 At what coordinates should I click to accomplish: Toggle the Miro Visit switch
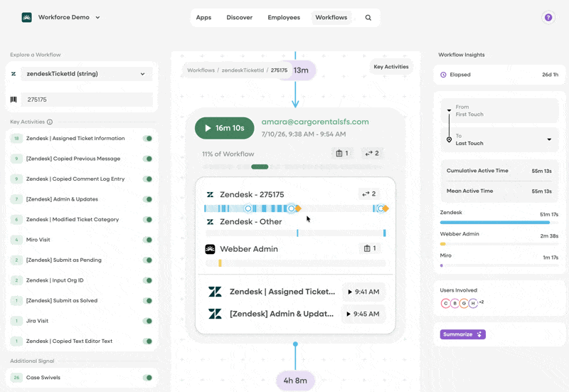point(147,240)
